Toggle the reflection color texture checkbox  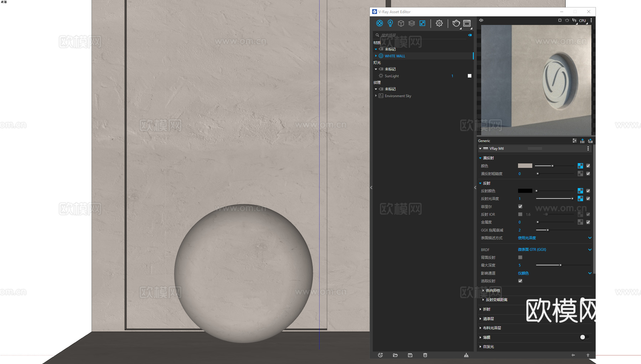[x=588, y=191]
